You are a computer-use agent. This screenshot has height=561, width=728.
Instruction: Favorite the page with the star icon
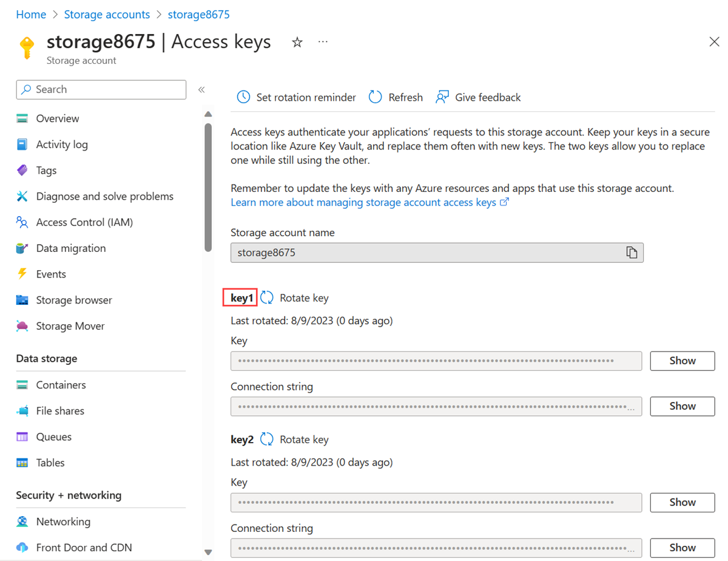(x=297, y=41)
